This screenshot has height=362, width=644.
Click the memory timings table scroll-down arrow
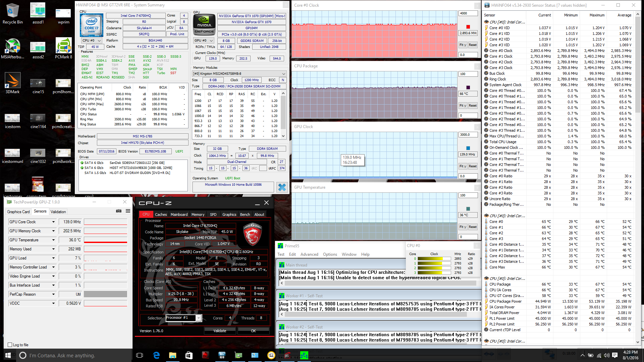(283, 136)
